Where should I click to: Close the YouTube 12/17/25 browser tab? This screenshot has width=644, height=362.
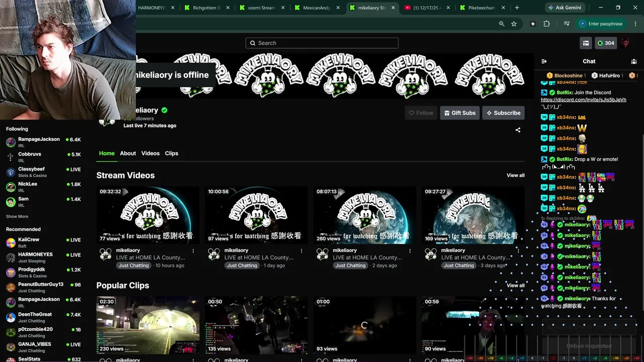(x=448, y=8)
